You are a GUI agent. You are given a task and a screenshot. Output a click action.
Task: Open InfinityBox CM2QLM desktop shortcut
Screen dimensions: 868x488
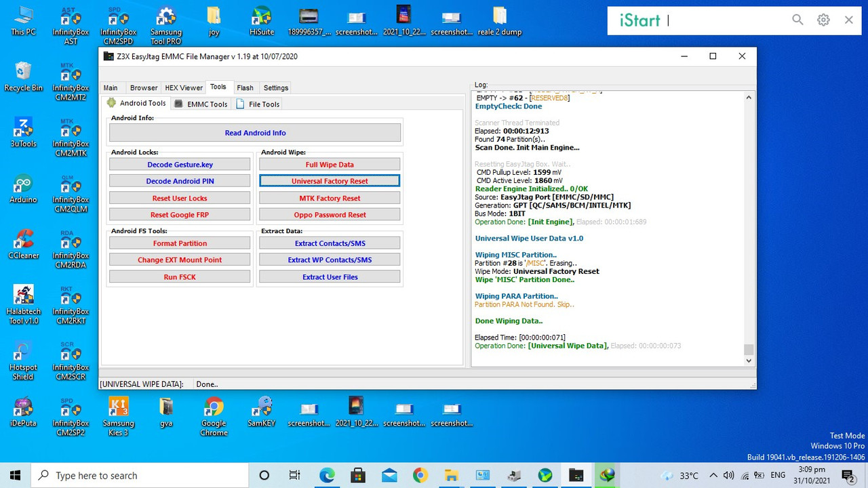(x=71, y=193)
